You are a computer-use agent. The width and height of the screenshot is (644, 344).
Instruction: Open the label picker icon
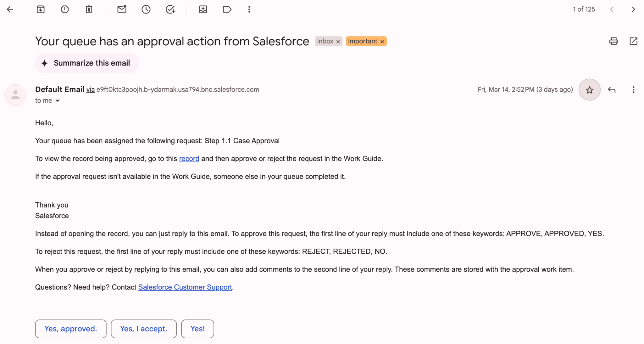click(x=227, y=9)
